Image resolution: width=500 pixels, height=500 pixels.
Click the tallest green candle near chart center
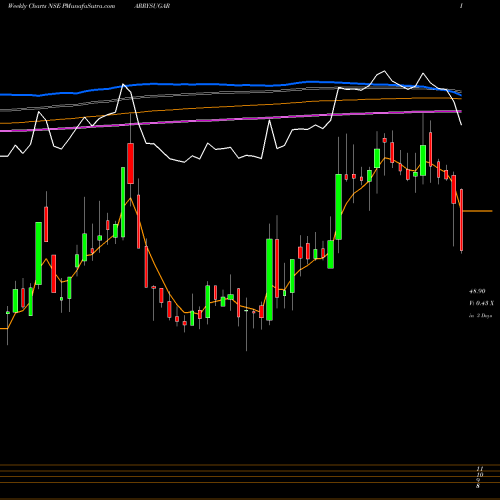pyautogui.click(x=269, y=279)
